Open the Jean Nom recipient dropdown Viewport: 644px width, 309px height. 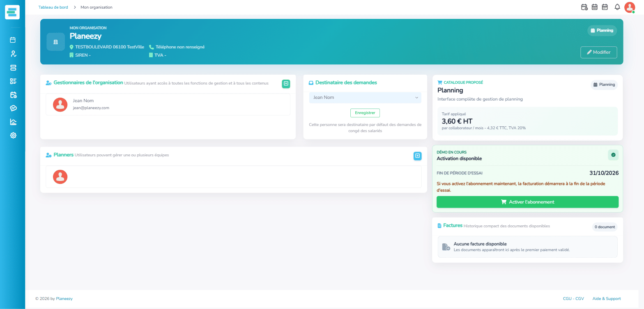point(365,98)
